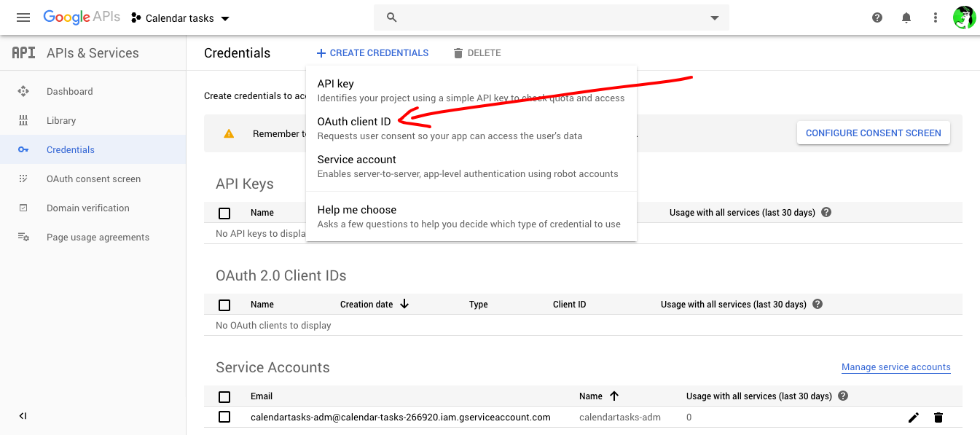980x435 pixels.
Task: Open the Calendar tasks project selector
Action: [180, 18]
